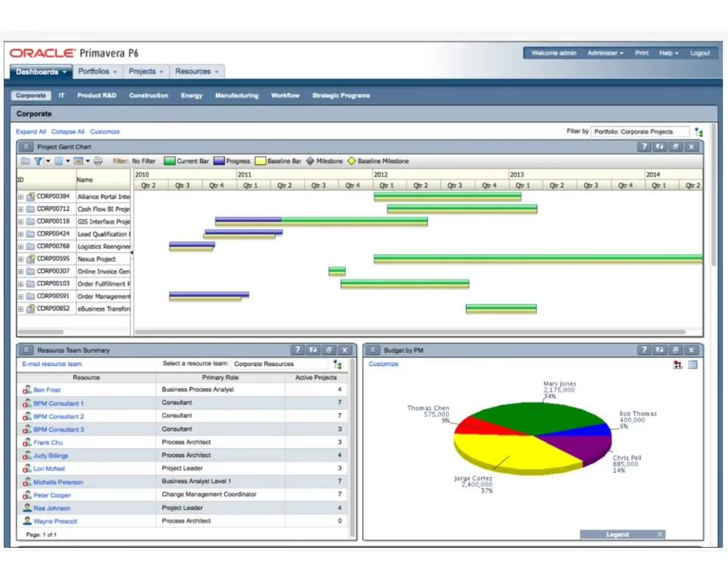Click project icon for CORP00852

(x=30, y=308)
